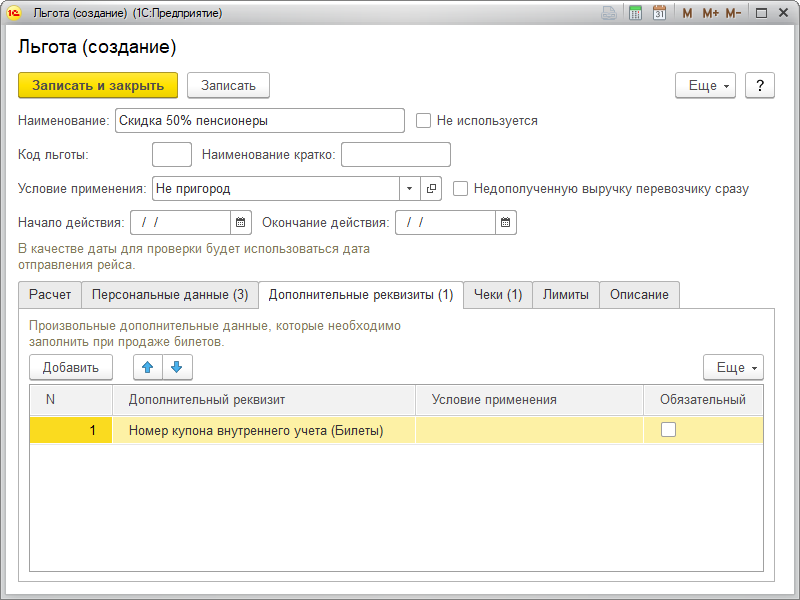Click the M+ memory add button
The width and height of the screenshot is (800, 600).
coord(710,13)
